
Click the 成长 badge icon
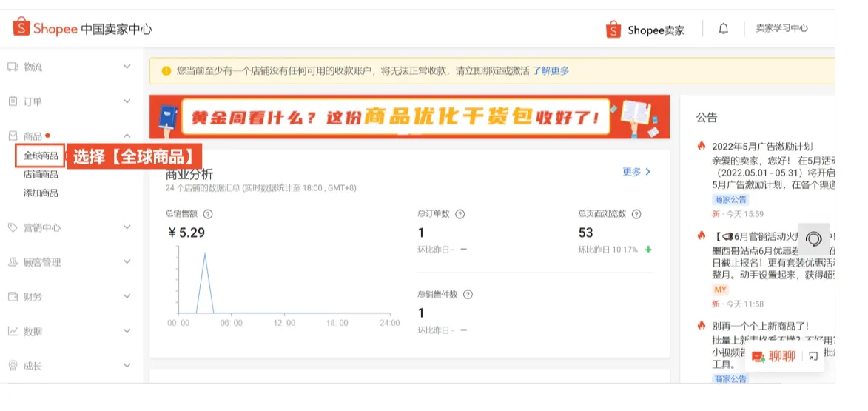click(13, 366)
